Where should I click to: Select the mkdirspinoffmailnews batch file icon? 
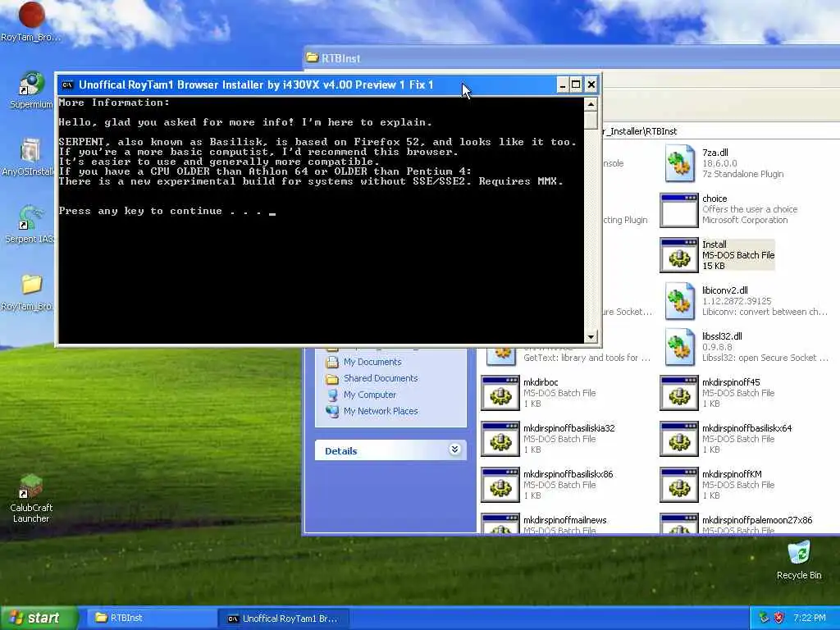[500, 524]
